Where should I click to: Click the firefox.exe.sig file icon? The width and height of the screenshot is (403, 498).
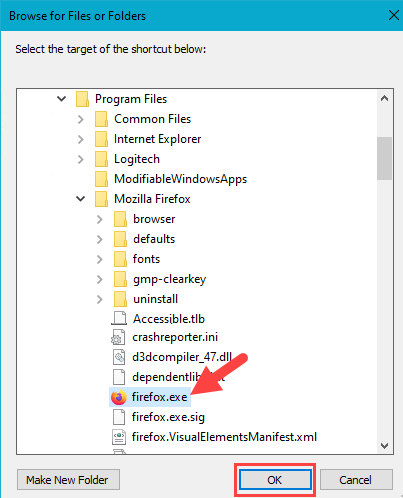[x=119, y=417]
